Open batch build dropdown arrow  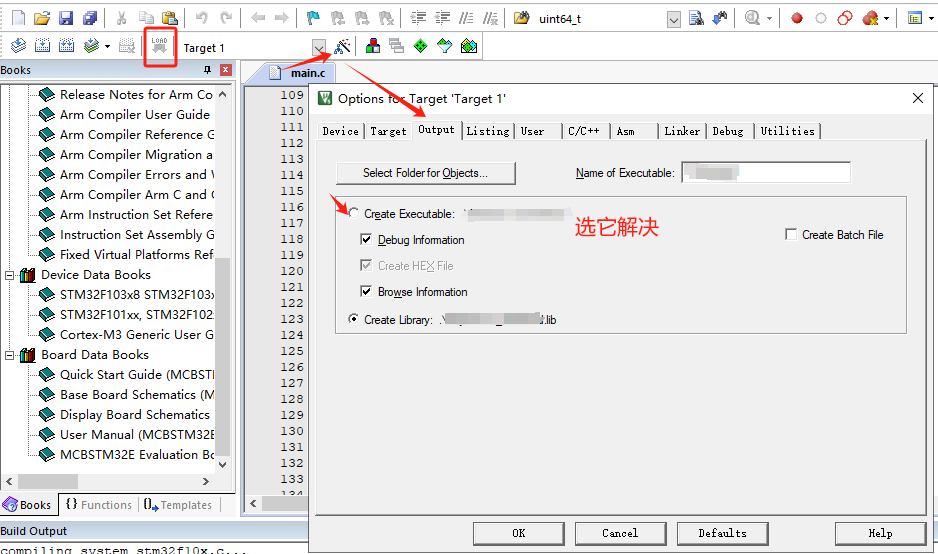tap(107, 46)
